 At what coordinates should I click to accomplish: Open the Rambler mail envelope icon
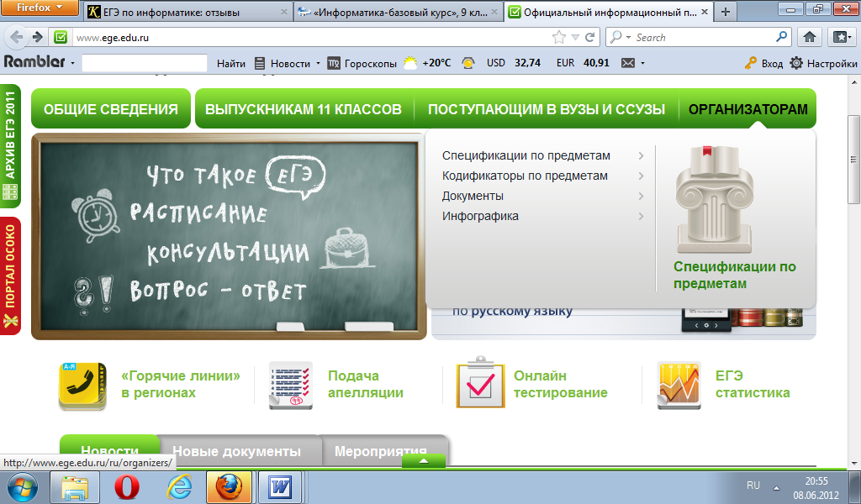click(x=627, y=63)
